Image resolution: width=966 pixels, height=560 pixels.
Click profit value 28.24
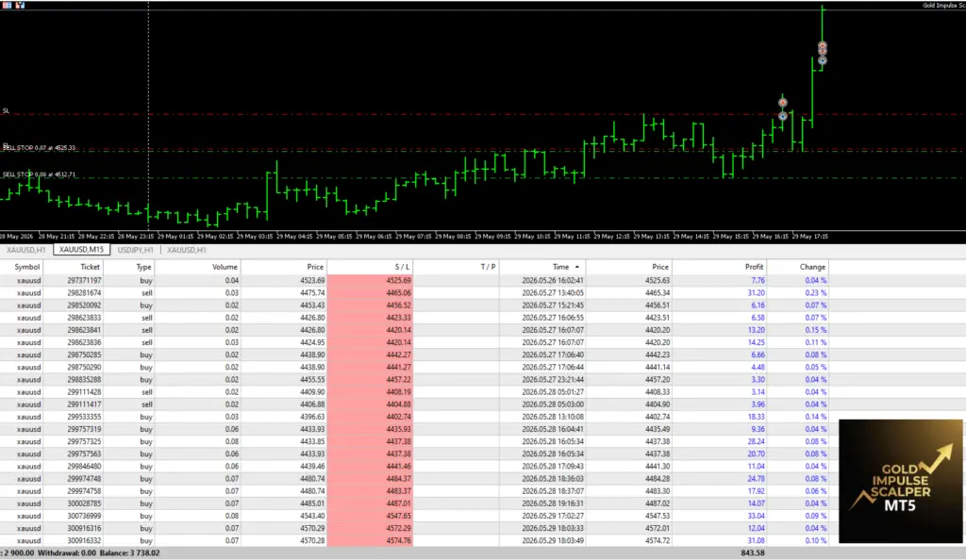click(x=756, y=441)
